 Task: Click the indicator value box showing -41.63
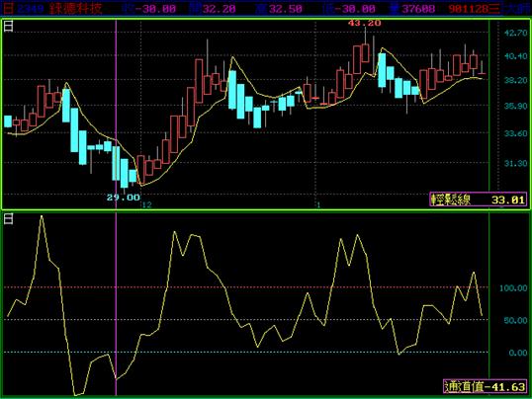pyautogui.click(x=486, y=386)
